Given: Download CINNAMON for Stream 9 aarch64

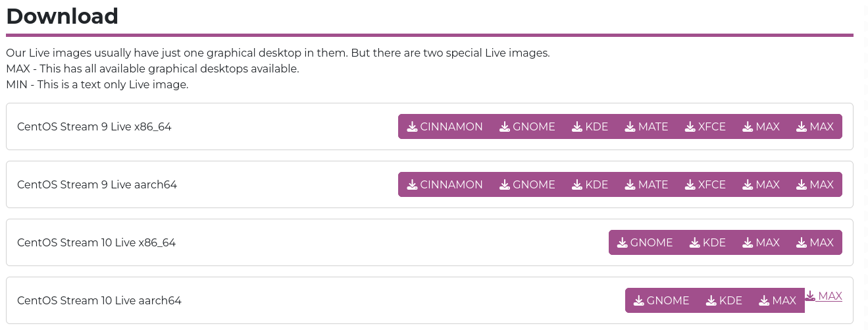Looking at the screenshot, I should [445, 184].
